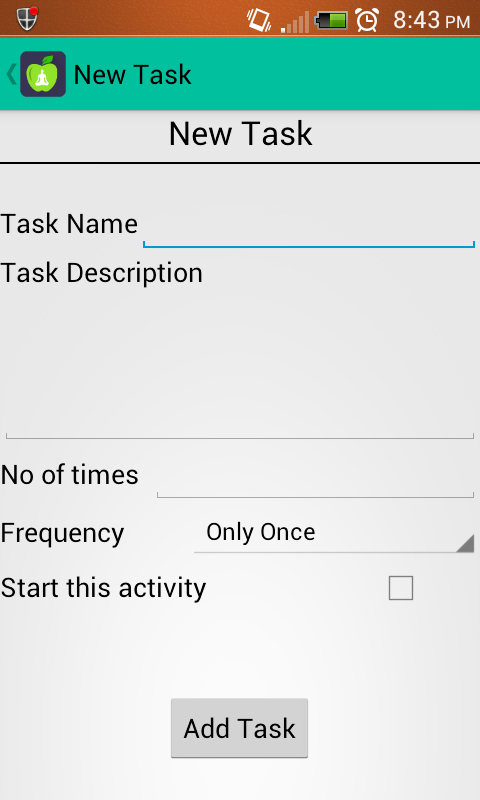Tap the security shield notification icon
The image size is (480, 800).
tap(27, 19)
